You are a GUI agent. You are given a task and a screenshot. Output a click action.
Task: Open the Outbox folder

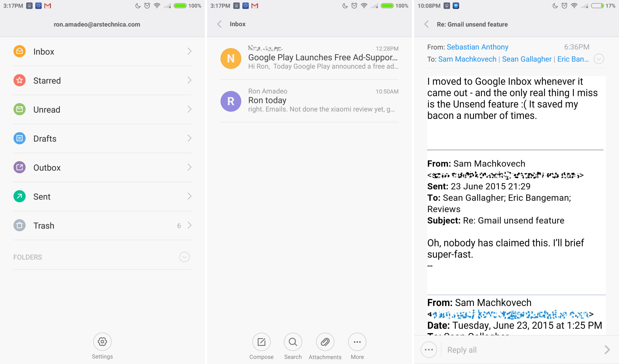47,167
